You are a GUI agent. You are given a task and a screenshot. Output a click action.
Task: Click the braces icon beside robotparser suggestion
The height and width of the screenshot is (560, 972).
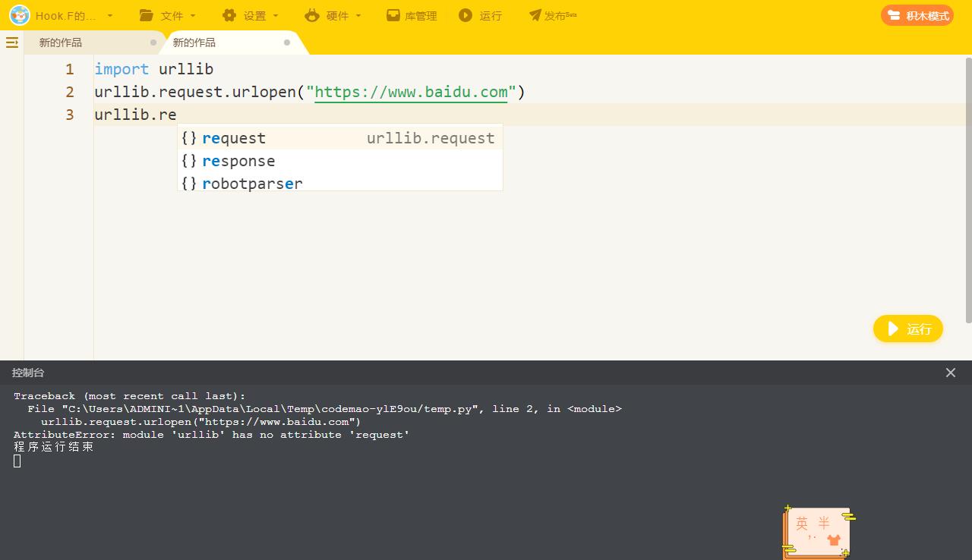pos(189,183)
